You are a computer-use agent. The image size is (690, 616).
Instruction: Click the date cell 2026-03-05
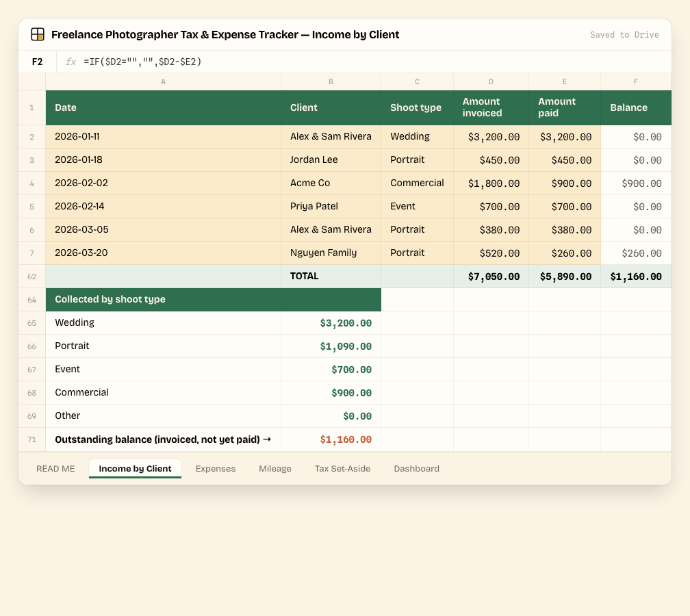point(163,230)
